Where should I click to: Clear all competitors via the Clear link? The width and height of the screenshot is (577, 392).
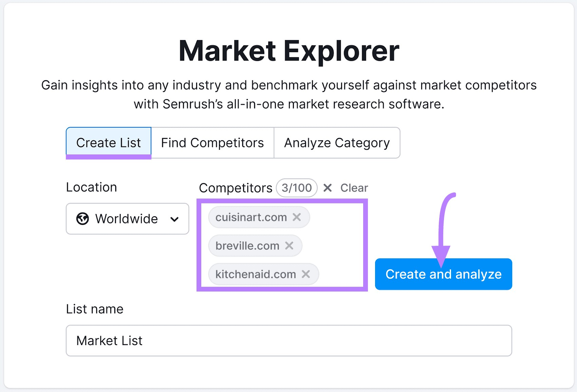click(x=354, y=188)
